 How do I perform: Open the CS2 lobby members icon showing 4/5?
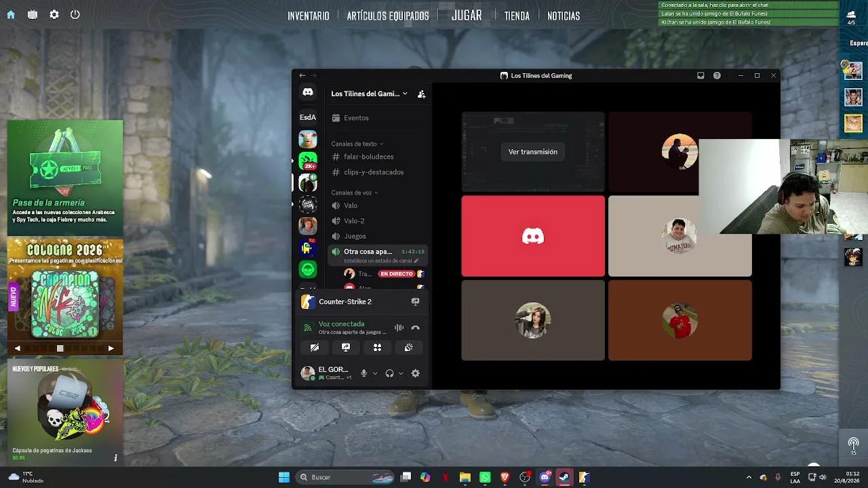tap(851, 17)
